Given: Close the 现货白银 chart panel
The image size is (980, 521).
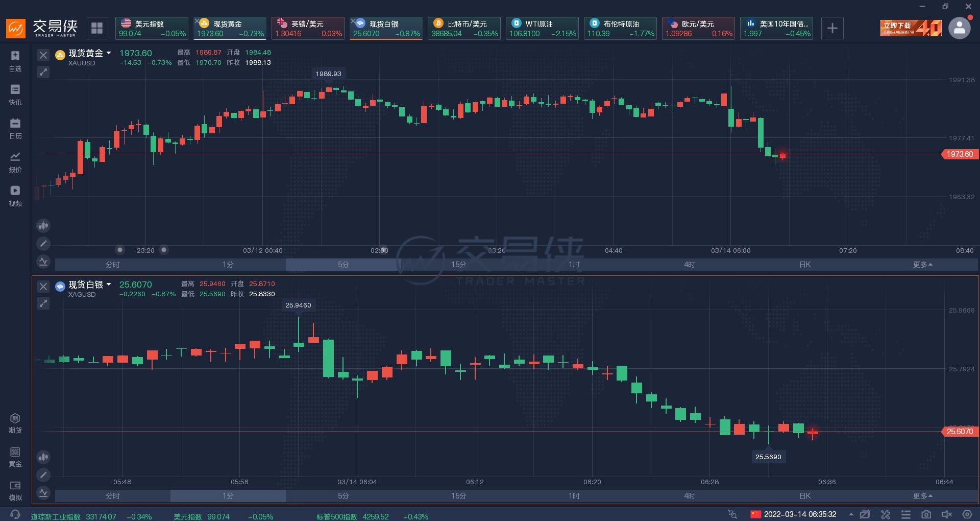Looking at the screenshot, I should (43, 287).
